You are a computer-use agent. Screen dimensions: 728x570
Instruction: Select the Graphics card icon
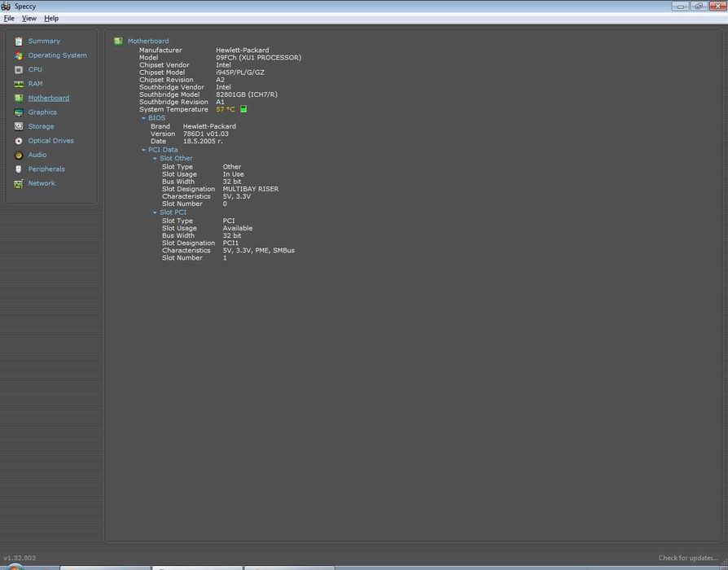(x=19, y=112)
